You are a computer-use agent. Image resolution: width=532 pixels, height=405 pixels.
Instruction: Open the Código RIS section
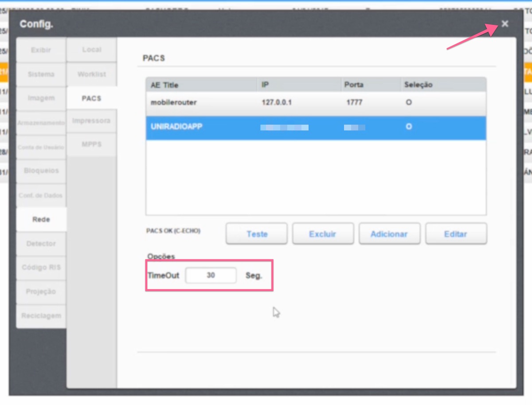tap(40, 267)
